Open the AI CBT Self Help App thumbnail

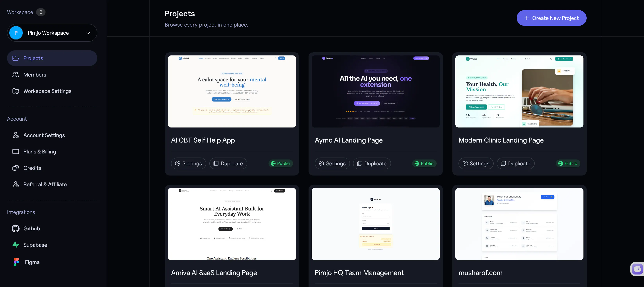pyautogui.click(x=232, y=92)
